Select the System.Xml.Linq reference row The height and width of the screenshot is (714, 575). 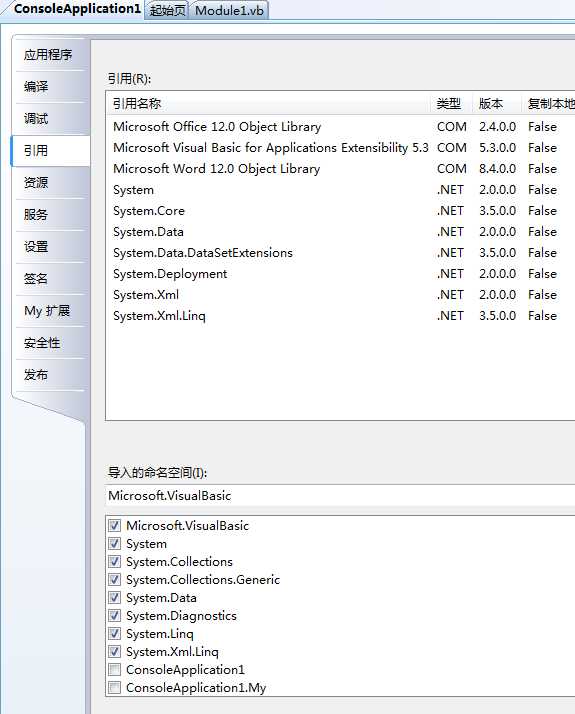point(341,316)
